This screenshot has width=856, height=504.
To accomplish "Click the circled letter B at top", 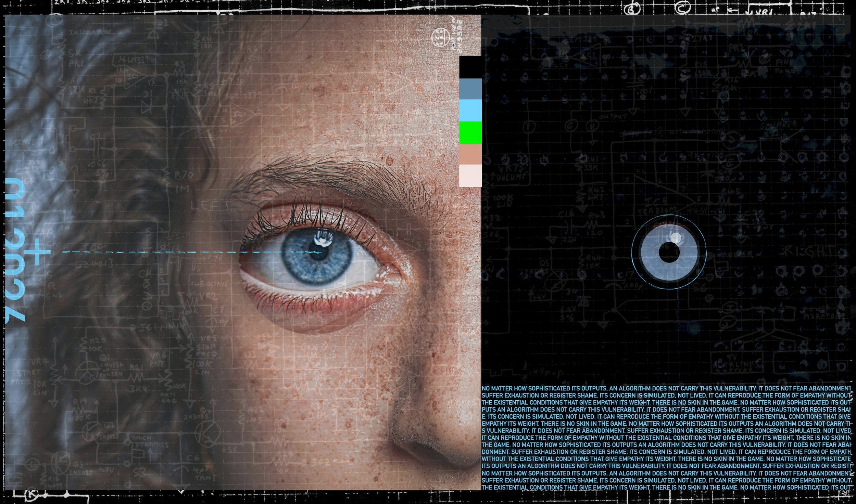I will click(632, 10).
